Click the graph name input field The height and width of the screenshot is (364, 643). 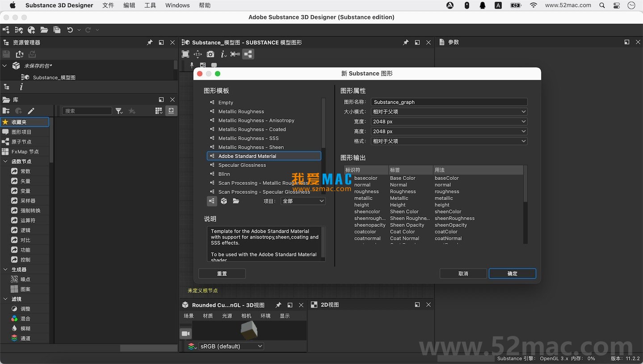pyautogui.click(x=449, y=102)
